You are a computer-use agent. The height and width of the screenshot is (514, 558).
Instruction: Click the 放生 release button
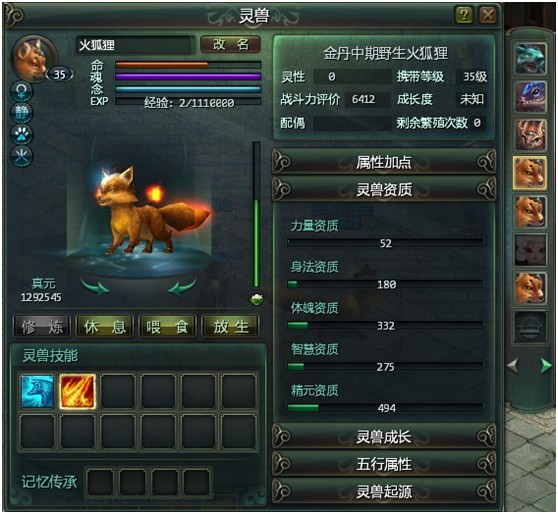[x=231, y=326]
